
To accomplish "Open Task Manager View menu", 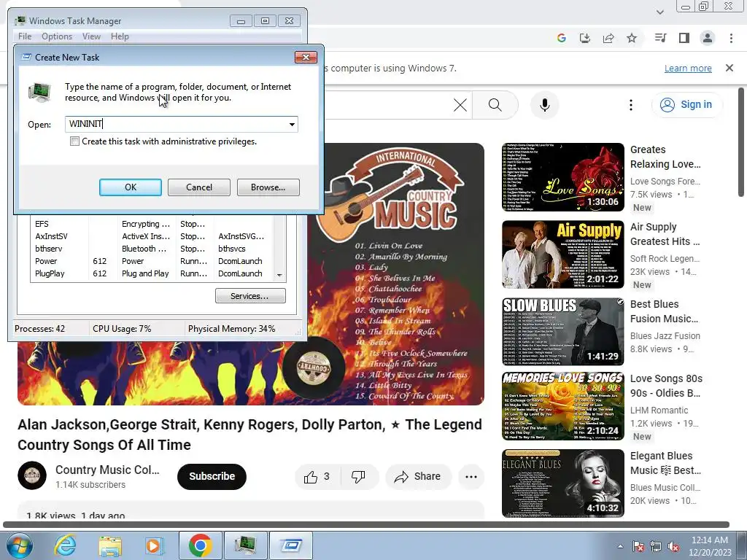I will 91,36.
